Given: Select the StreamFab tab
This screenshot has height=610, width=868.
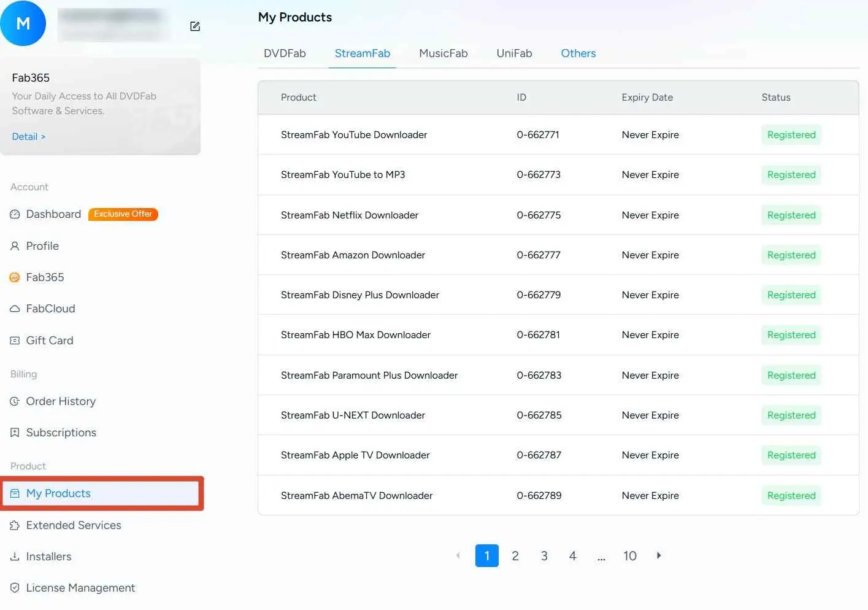Looking at the screenshot, I should tap(363, 53).
